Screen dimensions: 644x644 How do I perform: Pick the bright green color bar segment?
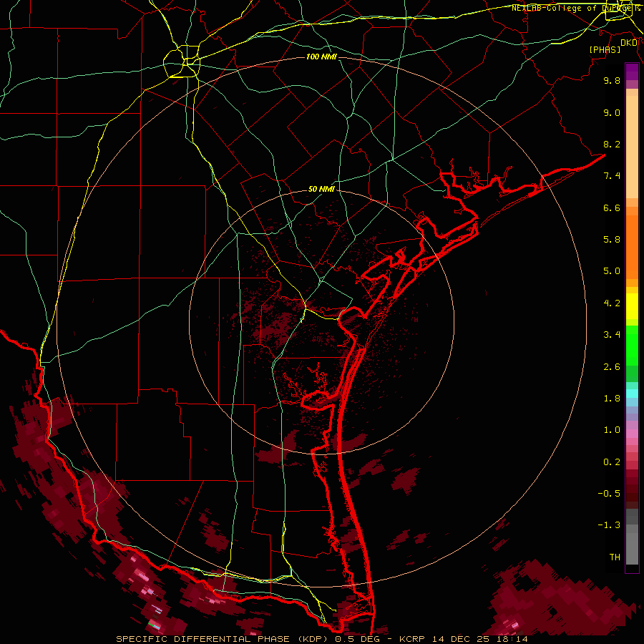(632, 346)
